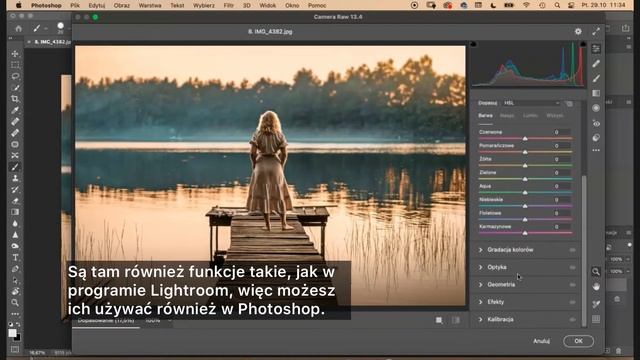Select the Graduated Filter tool

pyautogui.click(x=596, y=93)
